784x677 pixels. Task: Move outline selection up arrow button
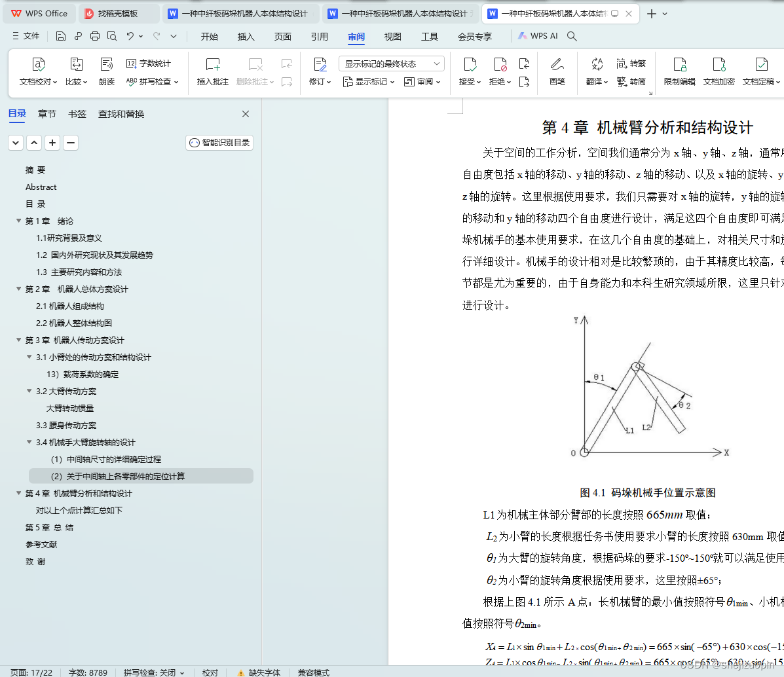point(34,143)
